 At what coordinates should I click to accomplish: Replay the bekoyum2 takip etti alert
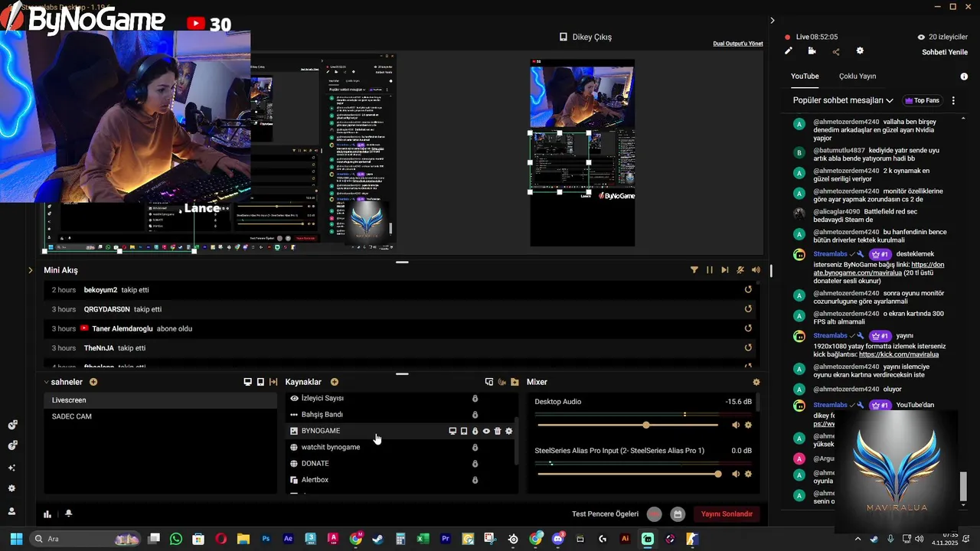[748, 290]
